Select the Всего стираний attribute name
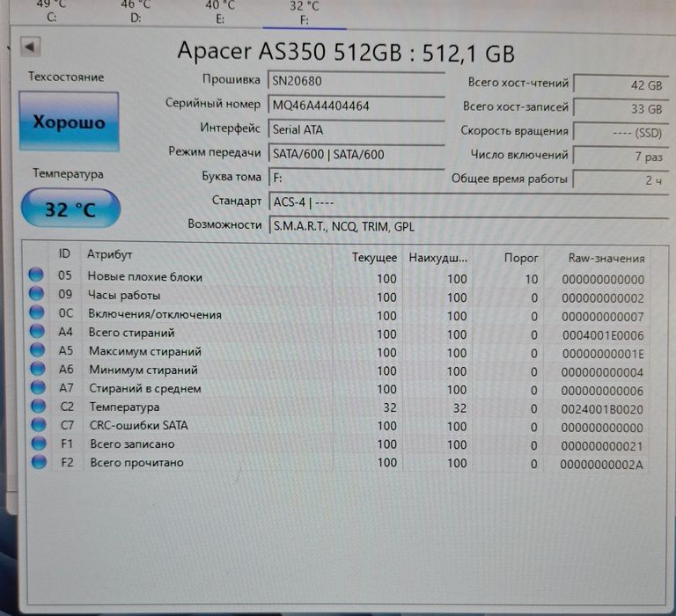The image size is (676, 616). pos(131,333)
